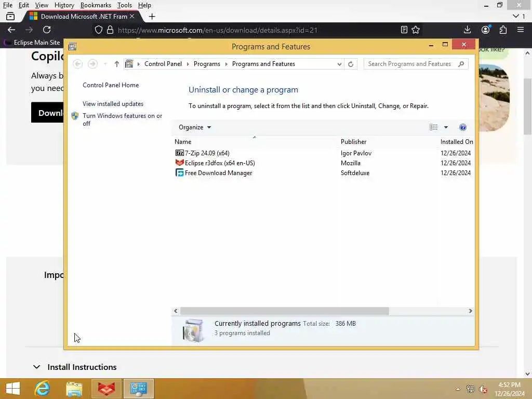
Task: Open the File menu
Action: click(x=7, y=5)
